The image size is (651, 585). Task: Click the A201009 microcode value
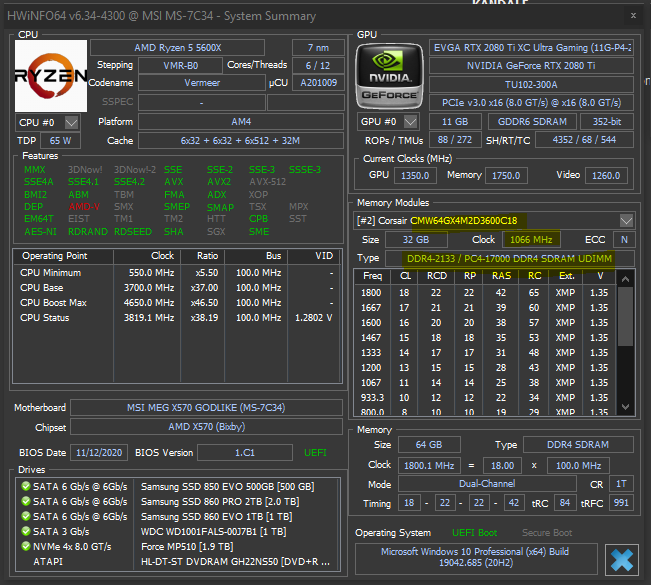[318, 83]
